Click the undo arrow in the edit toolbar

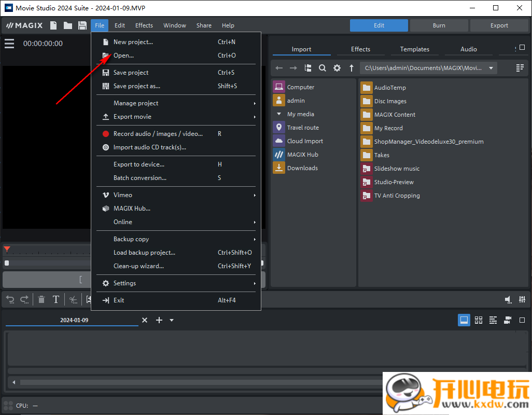10,299
